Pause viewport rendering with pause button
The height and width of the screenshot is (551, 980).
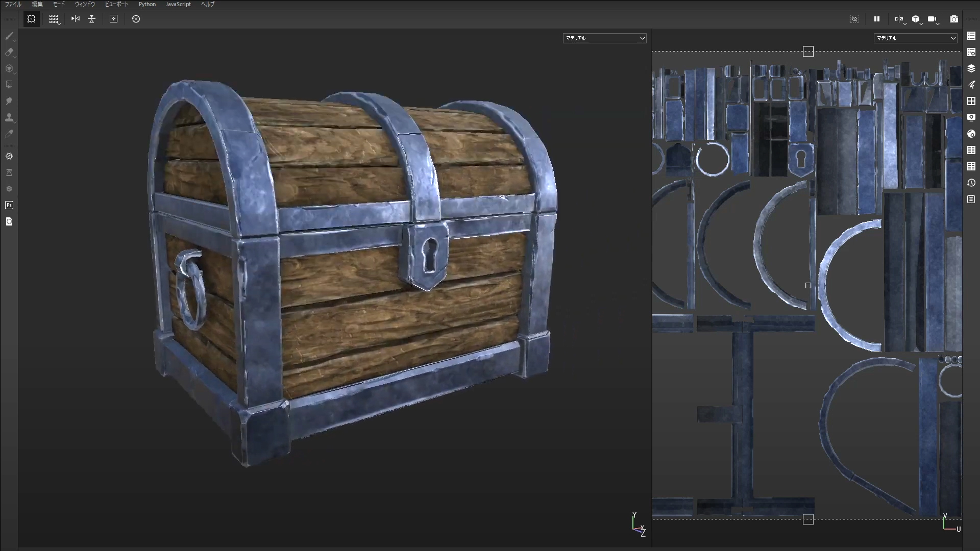(x=877, y=19)
